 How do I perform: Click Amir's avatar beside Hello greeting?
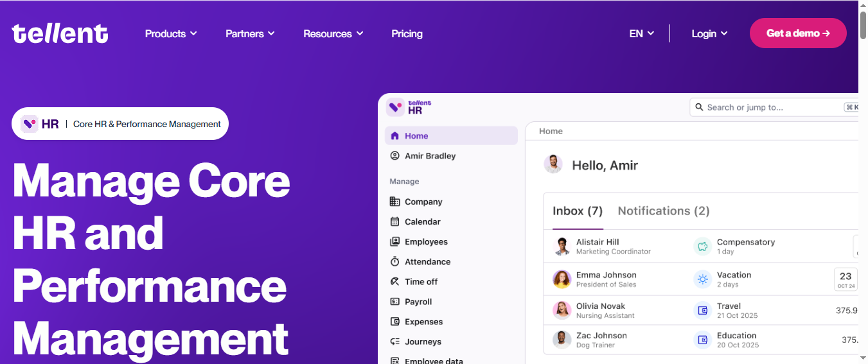(553, 164)
